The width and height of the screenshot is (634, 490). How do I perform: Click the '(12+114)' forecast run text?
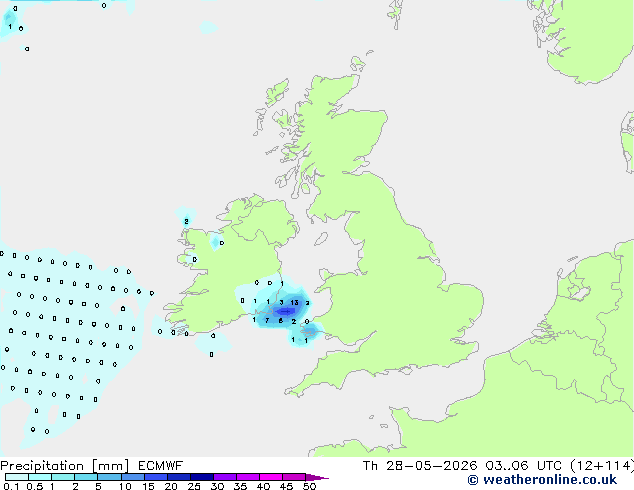pyautogui.click(x=602, y=466)
